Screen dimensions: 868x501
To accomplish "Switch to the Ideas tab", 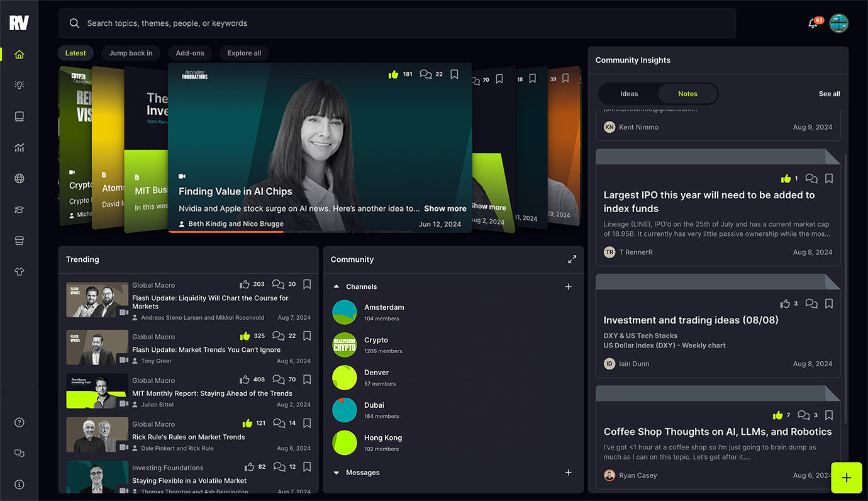I will tap(629, 94).
